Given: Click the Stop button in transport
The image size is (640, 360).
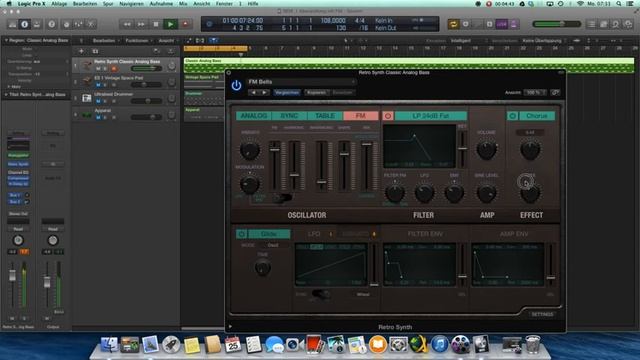Looking at the screenshot, I should point(156,24).
